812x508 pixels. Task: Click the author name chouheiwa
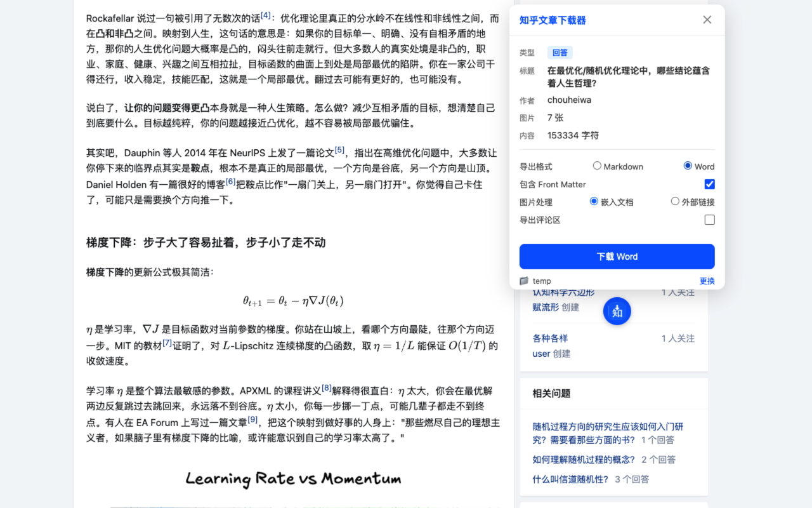coord(569,100)
